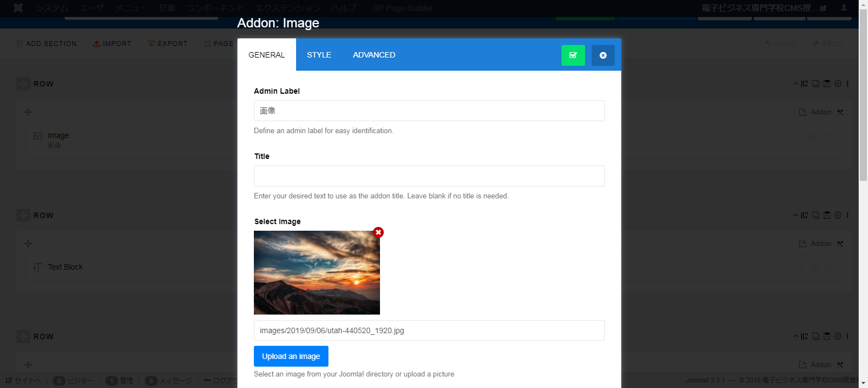Collapse the first ROW section
The height and width of the screenshot is (388, 868).
pos(796,84)
